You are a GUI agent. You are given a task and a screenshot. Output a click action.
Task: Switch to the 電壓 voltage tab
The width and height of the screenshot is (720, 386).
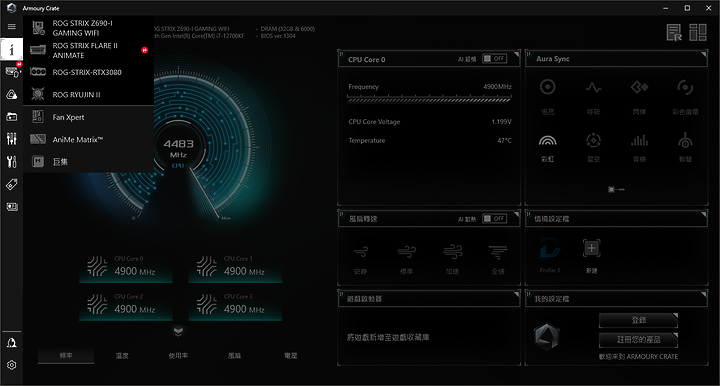point(291,355)
